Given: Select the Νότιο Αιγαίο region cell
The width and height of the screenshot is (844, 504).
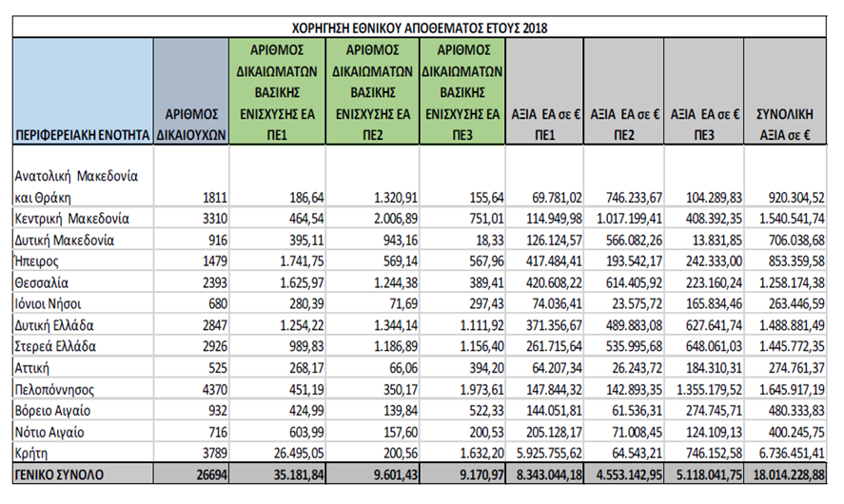Looking at the screenshot, I should 49,432.
